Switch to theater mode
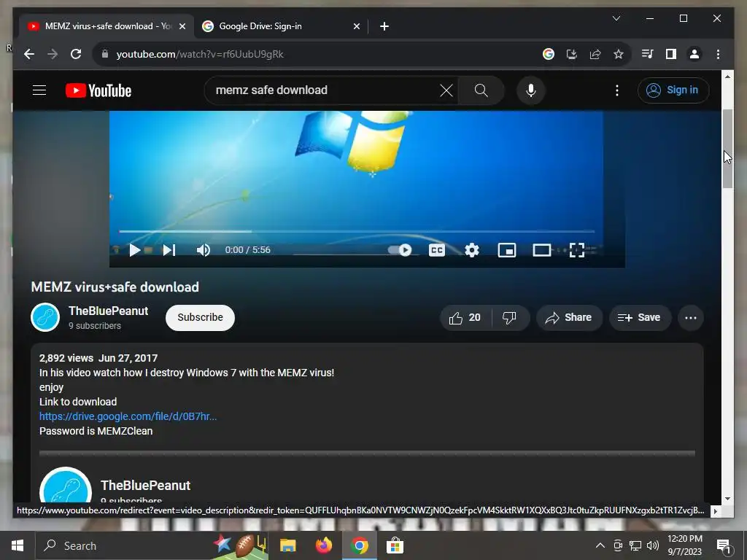The width and height of the screenshot is (747, 560). pyautogui.click(x=542, y=250)
